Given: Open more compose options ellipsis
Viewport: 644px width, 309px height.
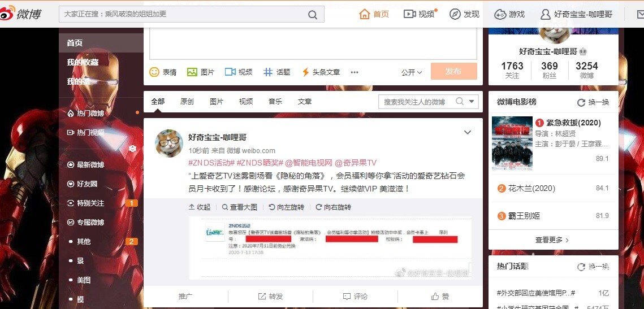Looking at the screenshot, I should [355, 72].
